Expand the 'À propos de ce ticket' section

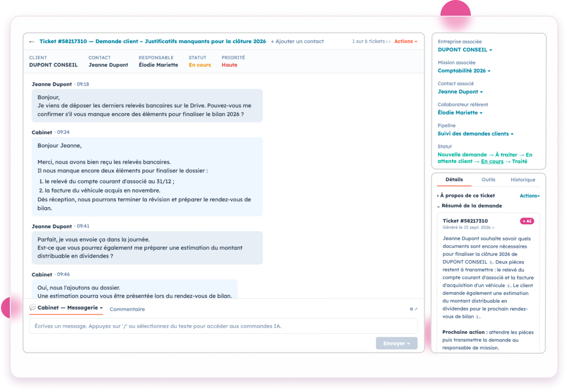466,196
